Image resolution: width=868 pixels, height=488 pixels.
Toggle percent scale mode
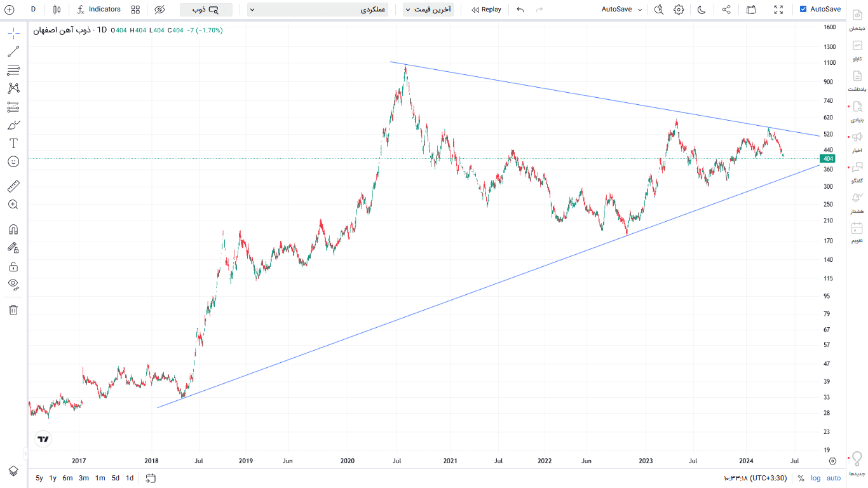(801, 478)
